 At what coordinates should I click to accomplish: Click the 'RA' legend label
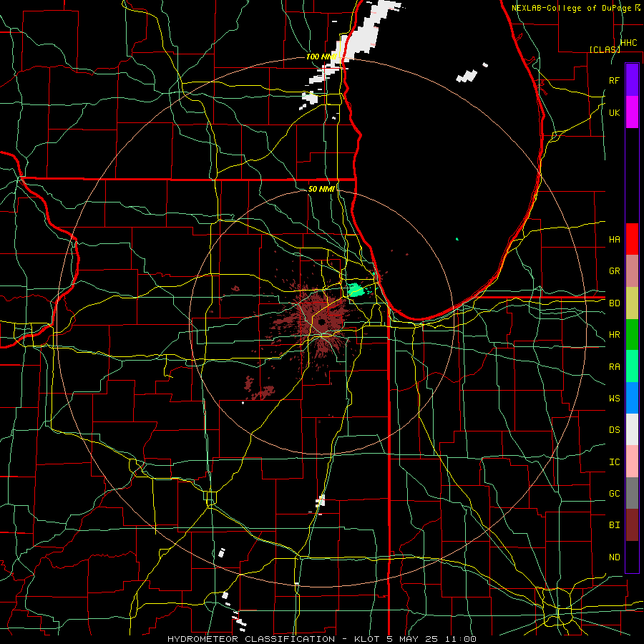(614, 367)
